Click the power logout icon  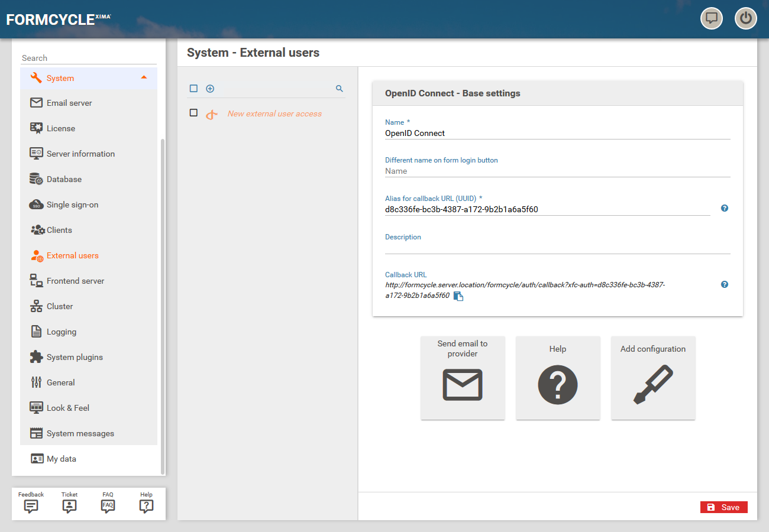click(745, 18)
